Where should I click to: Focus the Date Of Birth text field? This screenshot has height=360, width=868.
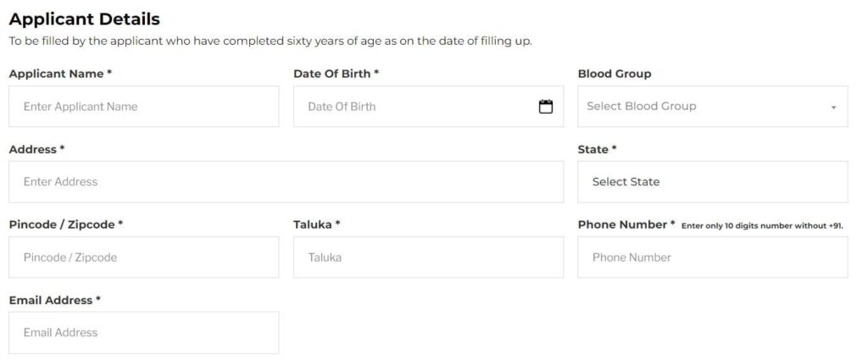[x=415, y=107]
